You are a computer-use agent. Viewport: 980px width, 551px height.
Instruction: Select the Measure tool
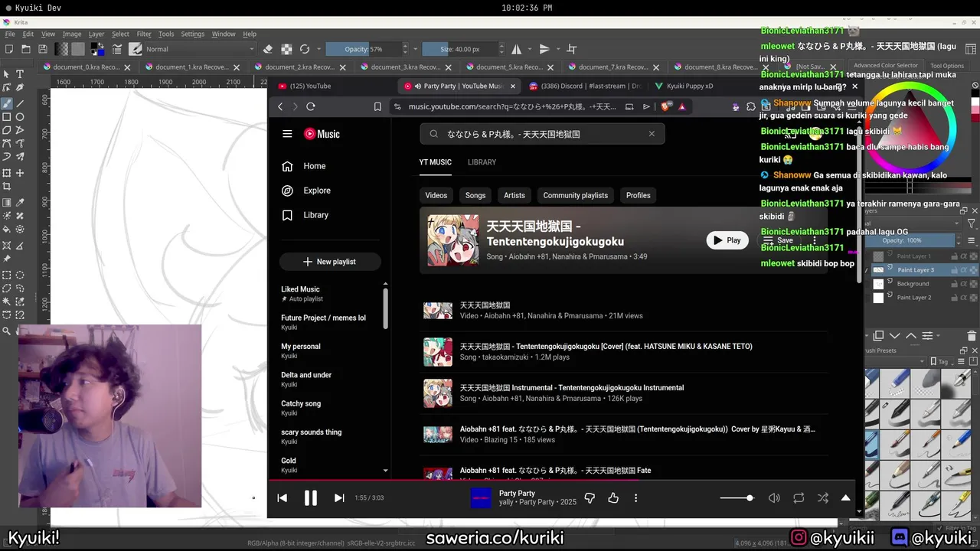20,246
